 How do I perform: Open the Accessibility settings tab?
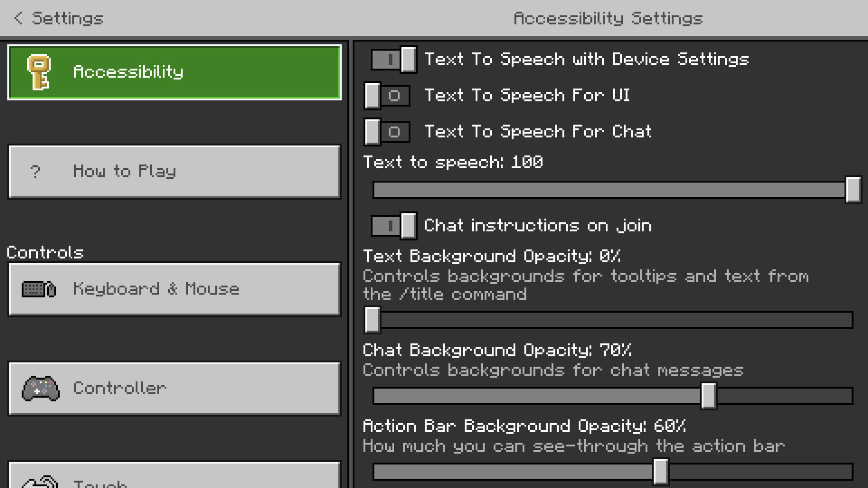(174, 72)
